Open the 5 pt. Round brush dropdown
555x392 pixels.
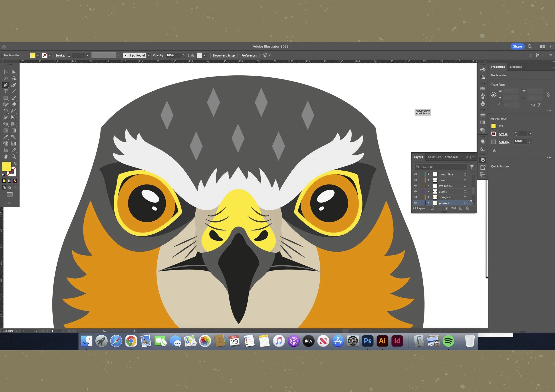click(149, 55)
